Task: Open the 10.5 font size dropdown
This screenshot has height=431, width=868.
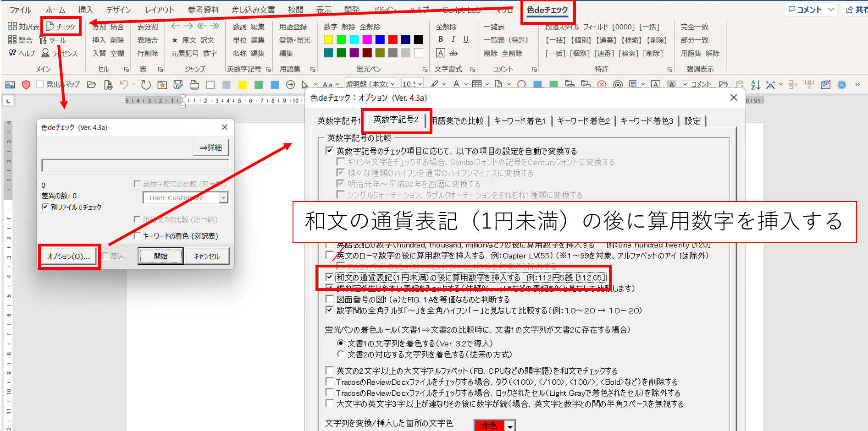Action: click(420, 85)
